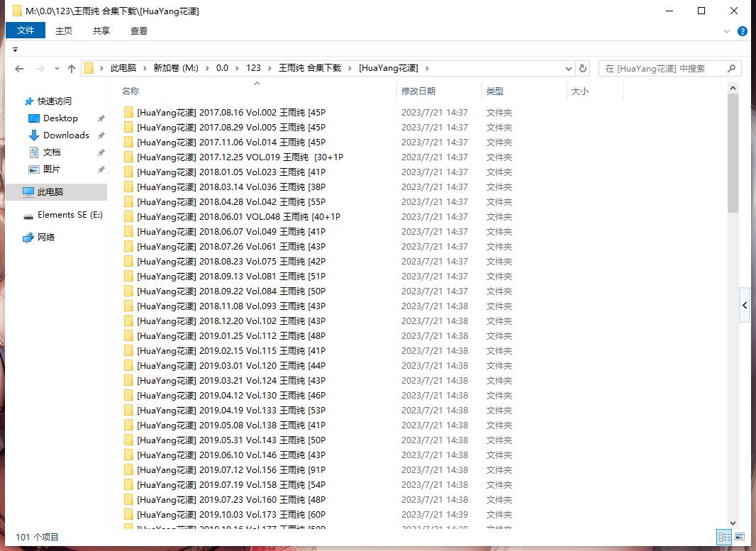Screen dimensions: 756x551
Task: Open recent locations dropdown arrow
Action: pos(57,69)
